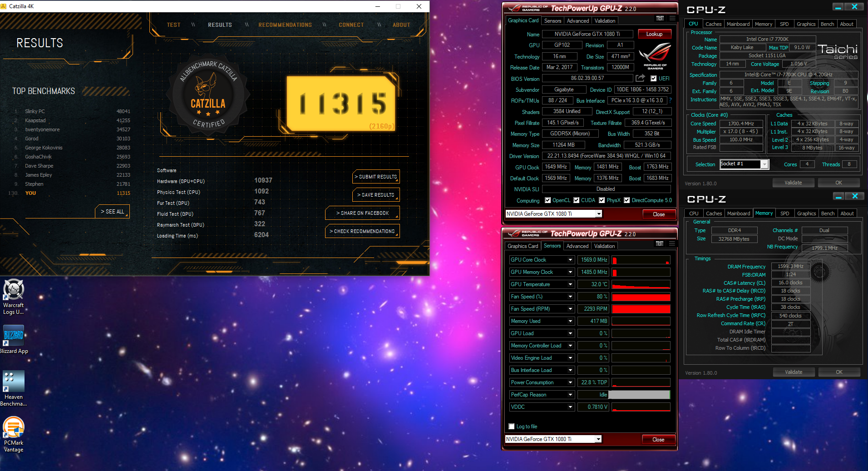
Task: Click the Catzilla certified badge logo
Action: [x=208, y=96]
